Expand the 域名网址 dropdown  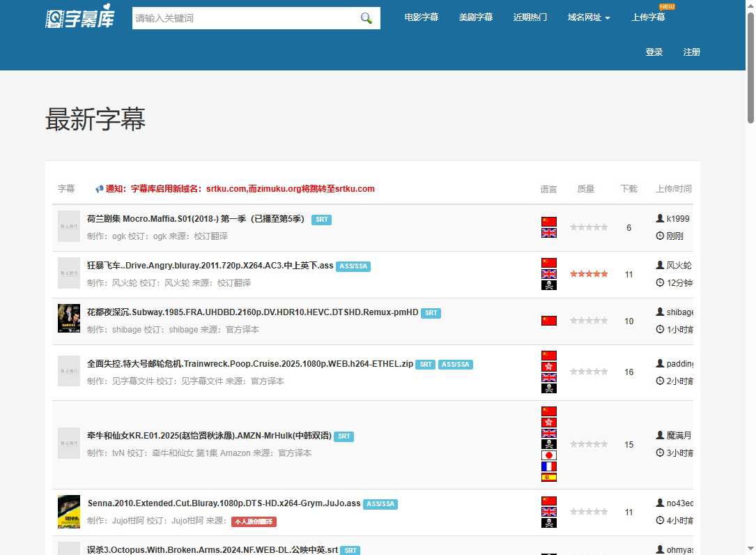589,17
